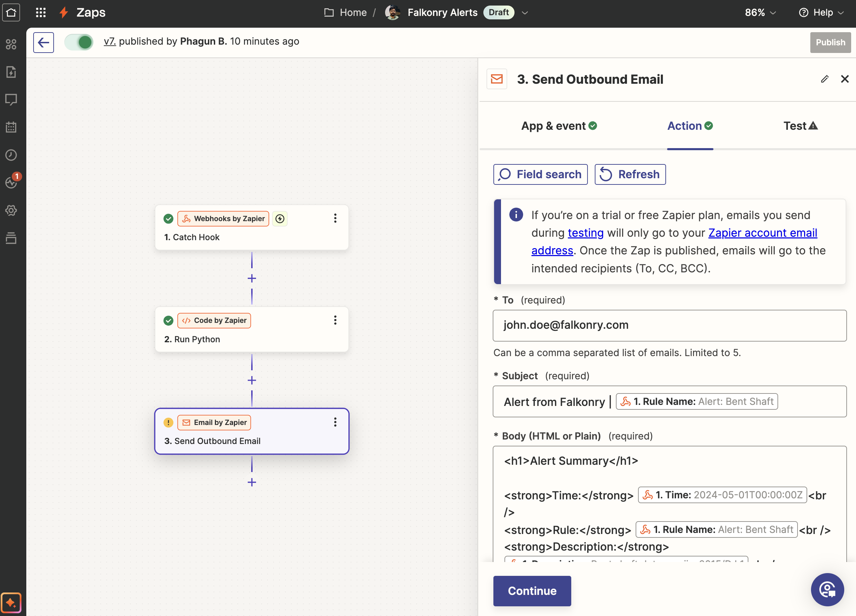
Task: Click the Rule Name pill in Body
Action: click(x=716, y=529)
